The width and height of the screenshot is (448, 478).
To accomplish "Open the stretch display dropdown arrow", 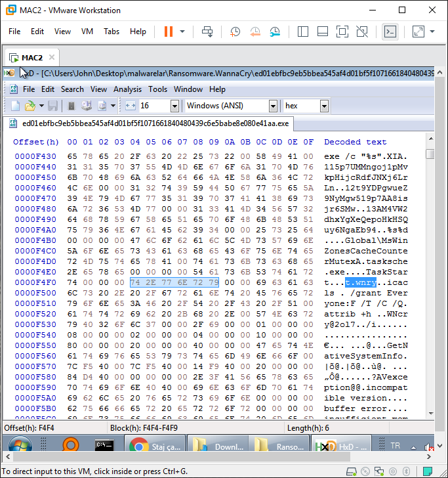I will [x=432, y=32].
